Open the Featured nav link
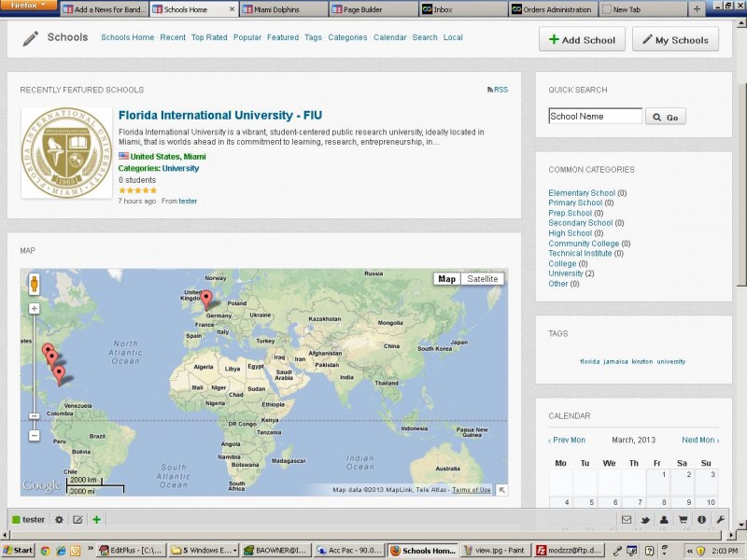Viewport: 747px width, 560px height. pyautogui.click(x=283, y=37)
